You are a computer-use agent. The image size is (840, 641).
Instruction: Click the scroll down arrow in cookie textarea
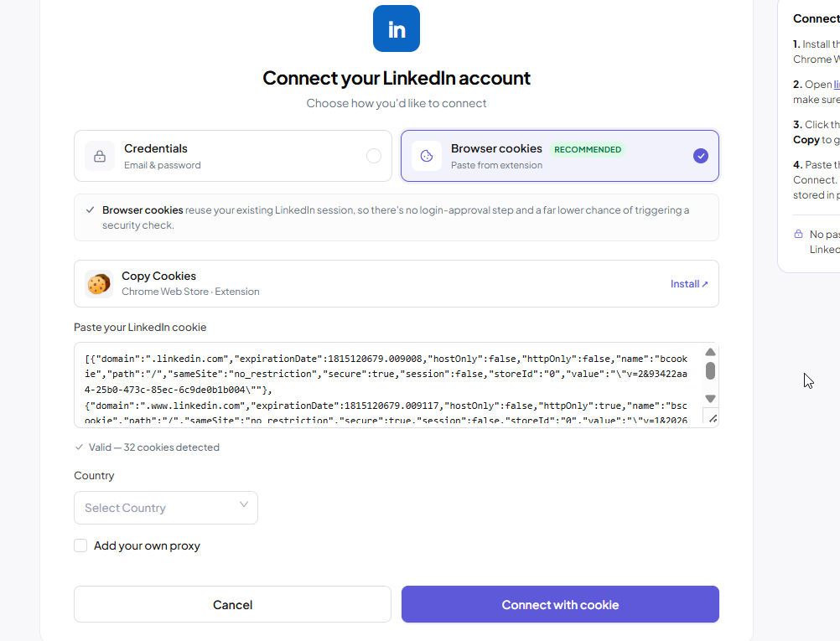710,398
